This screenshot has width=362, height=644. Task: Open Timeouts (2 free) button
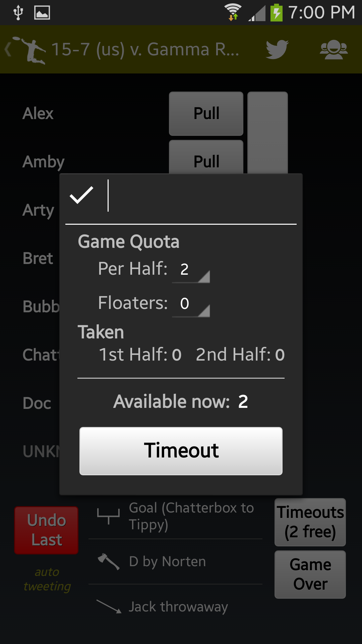click(x=310, y=522)
